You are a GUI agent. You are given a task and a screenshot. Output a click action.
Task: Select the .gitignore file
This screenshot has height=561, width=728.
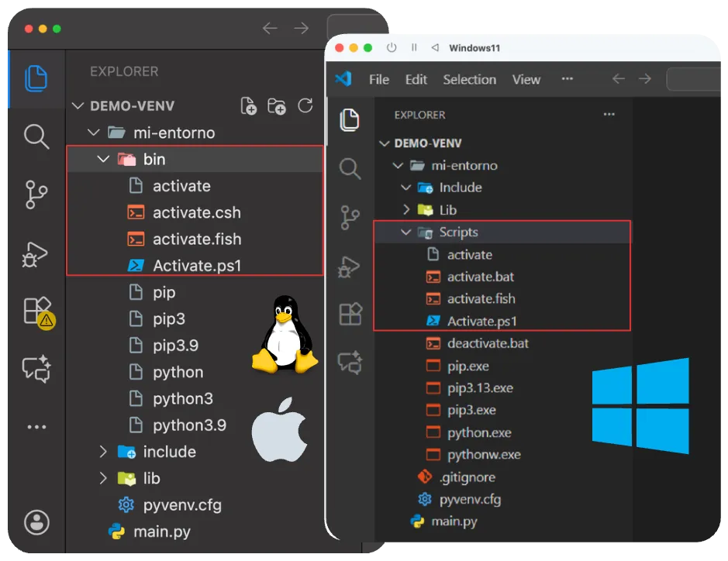467,477
